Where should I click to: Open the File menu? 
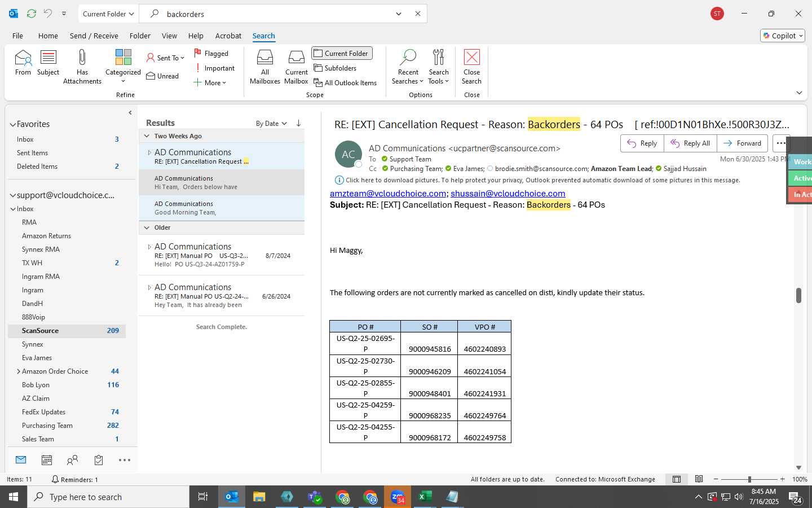[18, 36]
